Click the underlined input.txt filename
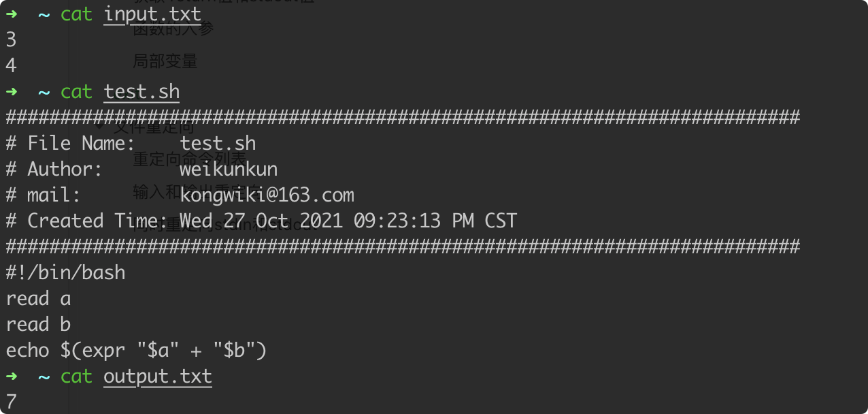 pos(152,14)
